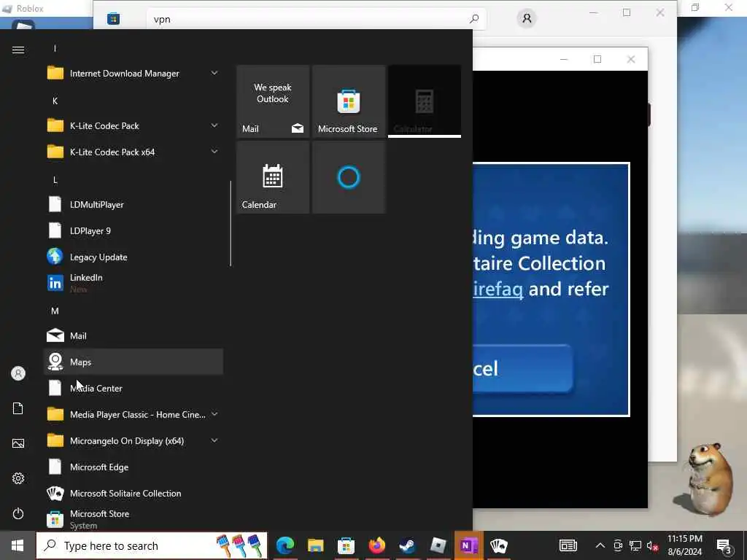The image size is (747, 560).
Task: Click the search magnifier in Store search box
Action: pos(474,19)
